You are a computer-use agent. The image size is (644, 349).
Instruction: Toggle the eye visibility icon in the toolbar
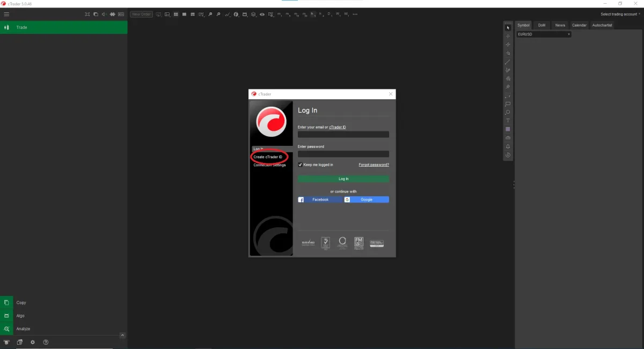click(x=262, y=14)
